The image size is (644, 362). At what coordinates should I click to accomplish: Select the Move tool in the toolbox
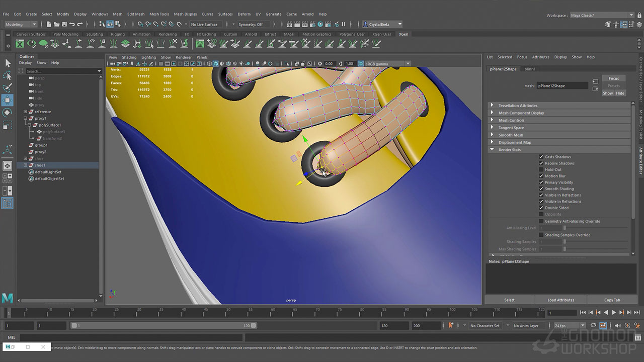[8, 100]
